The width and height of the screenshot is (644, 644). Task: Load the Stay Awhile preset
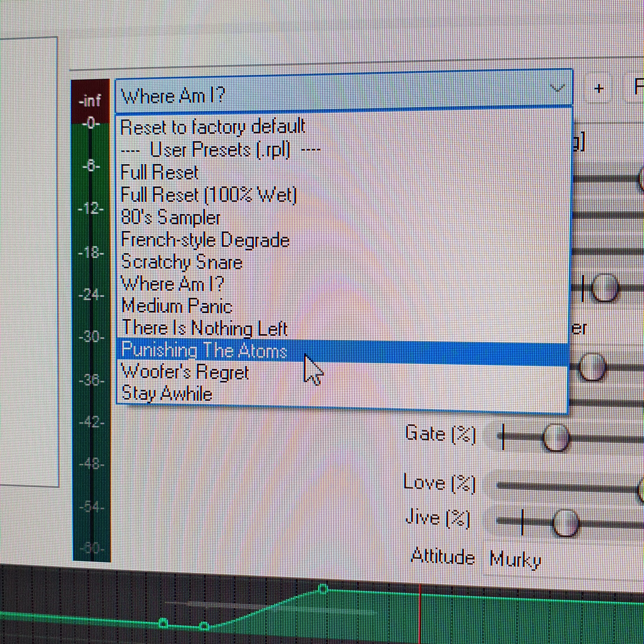(x=167, y=394)
